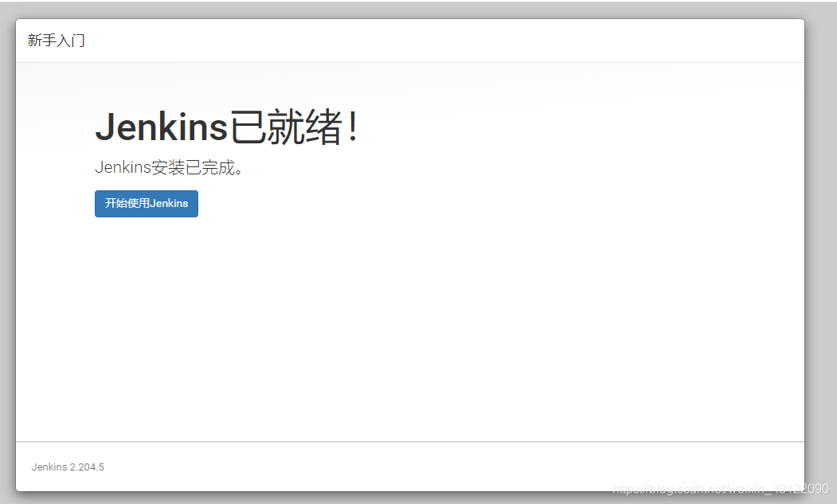This screenshot has width=837, height=504.
Task: Click the blank dialog header bar beside 新手入门
Action: [443, 41]
